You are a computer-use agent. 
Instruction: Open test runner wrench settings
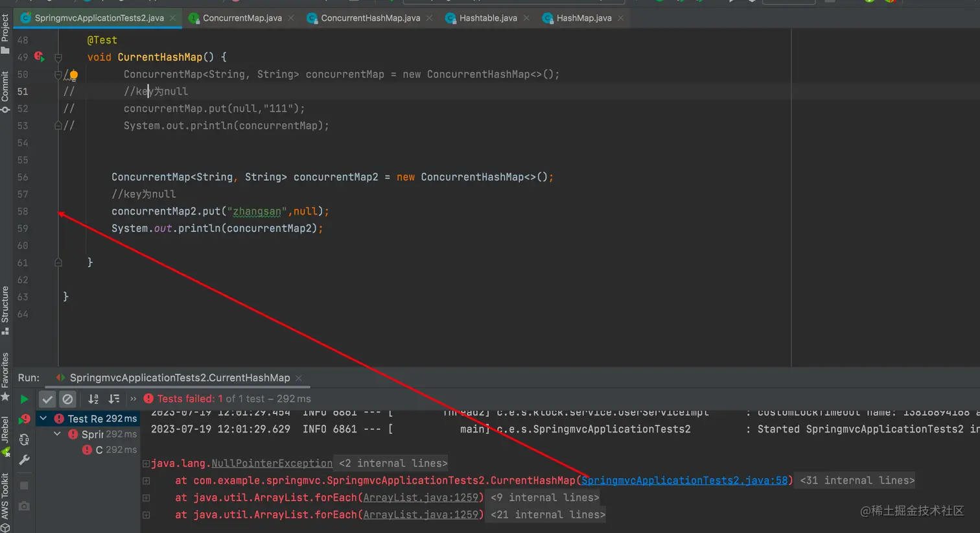click(x=24, y=460)
